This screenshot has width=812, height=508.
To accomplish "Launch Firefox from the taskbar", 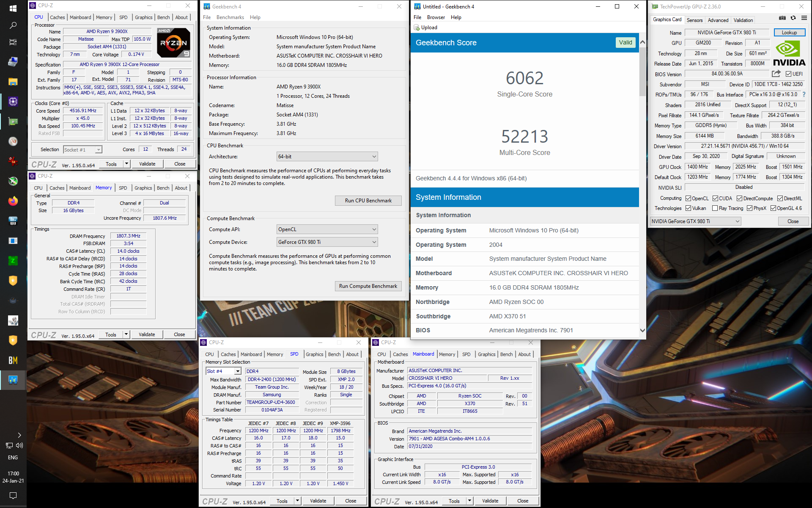I will click(x=13, y=201).
